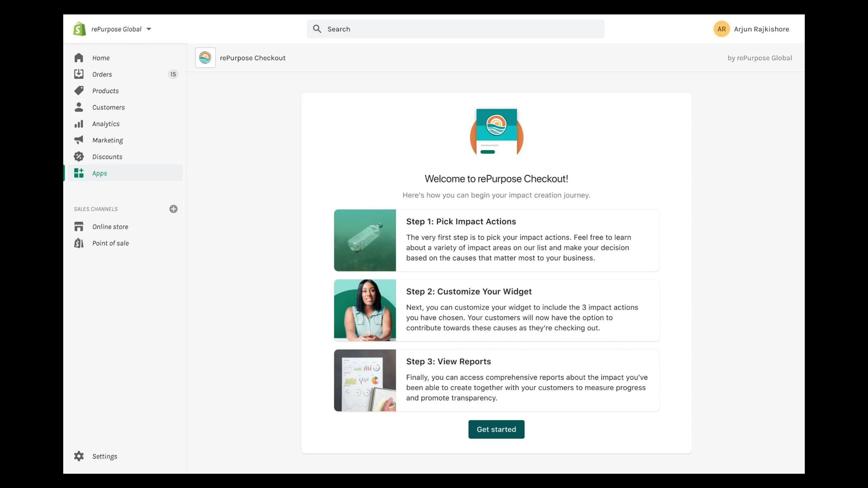Open Online store sales channel

tap(110, 227)
